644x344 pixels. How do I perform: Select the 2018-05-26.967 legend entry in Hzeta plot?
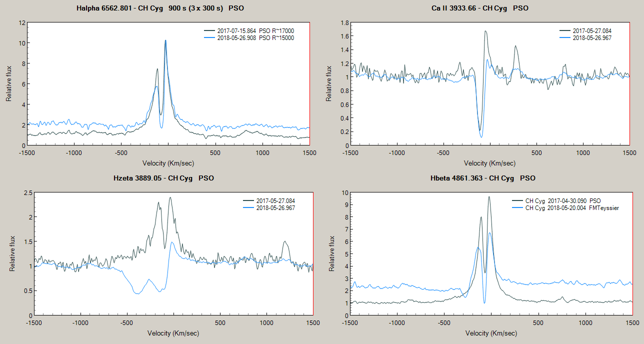point(275,208)
